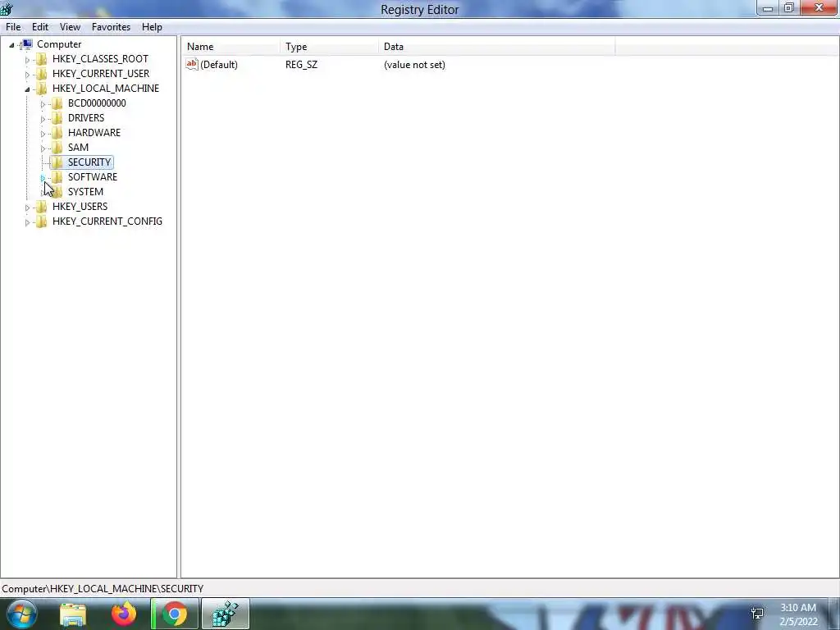
Task: Sort by the Name column header
Action: [x=231, y=47]
